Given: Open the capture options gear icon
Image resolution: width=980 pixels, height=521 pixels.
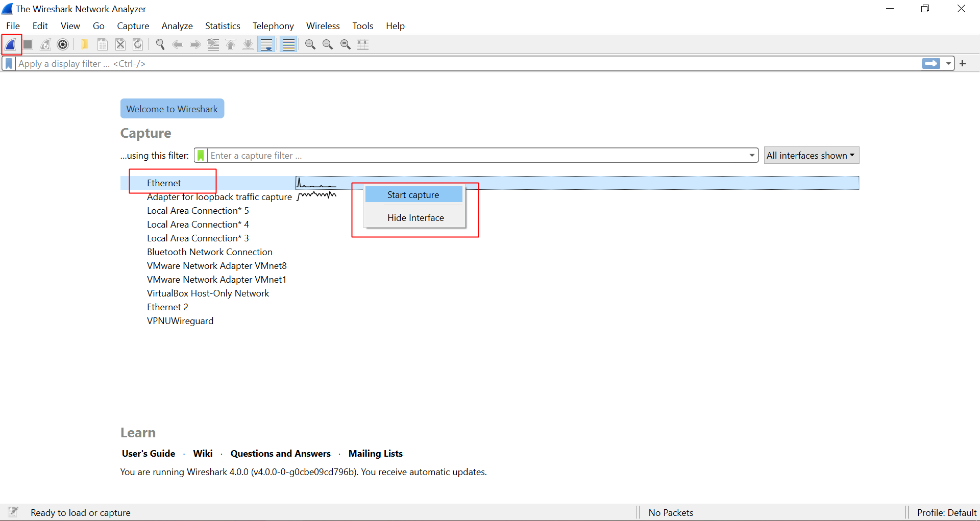Looking at the screenshot, I should tap(63, 45).
